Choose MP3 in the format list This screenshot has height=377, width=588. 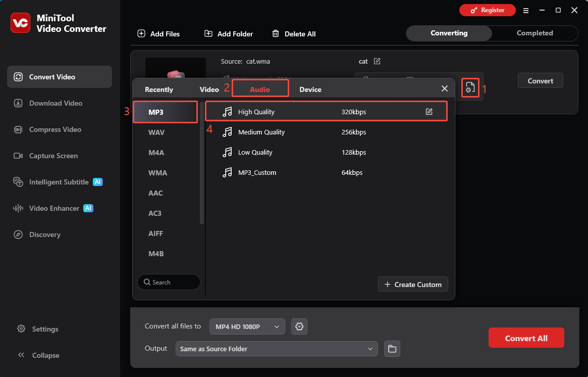[x=166, y=112]
